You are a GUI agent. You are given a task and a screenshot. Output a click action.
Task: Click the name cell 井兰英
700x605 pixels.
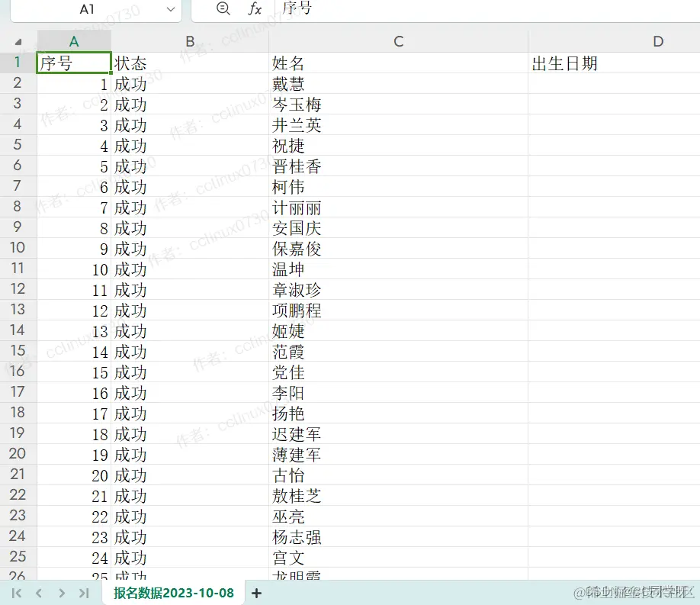click(398, 124)
